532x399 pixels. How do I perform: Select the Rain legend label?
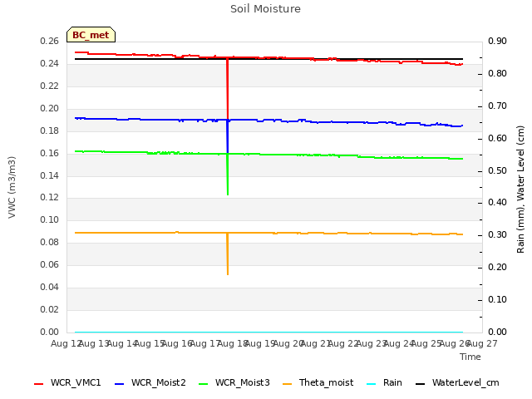pos(392,382)
